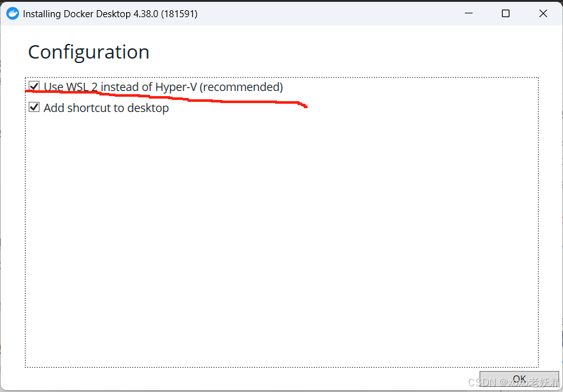Close the Docker Desktop installer
The height and width of the screenshot is (392, 563).
click(x=543, y=13)
